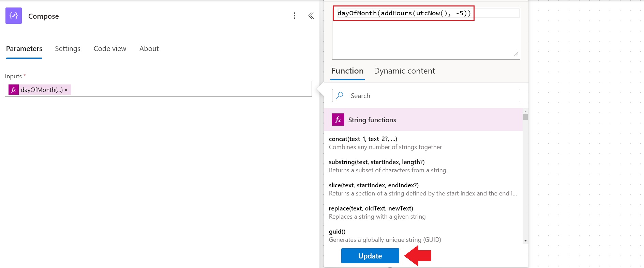Collapse the String functions section header

click(423, 120)
